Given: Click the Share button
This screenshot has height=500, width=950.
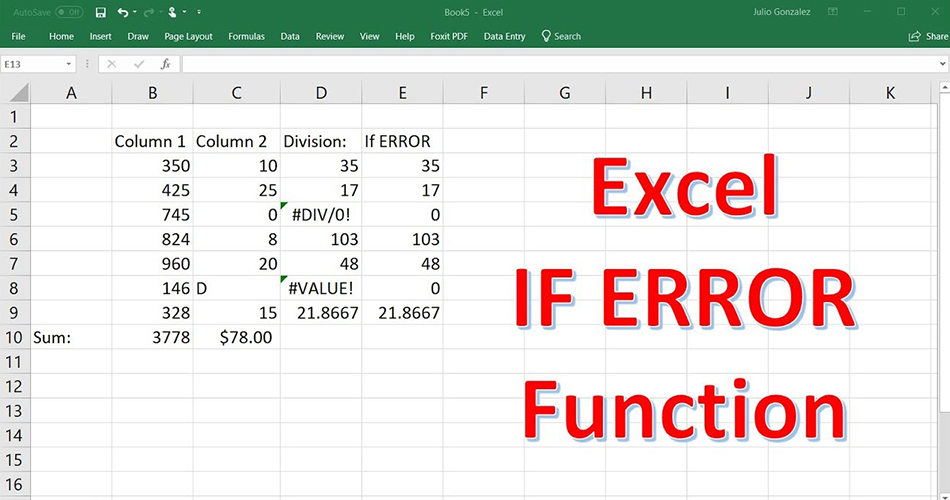Looking at the screenshot, I should click(x=929, y=36).
